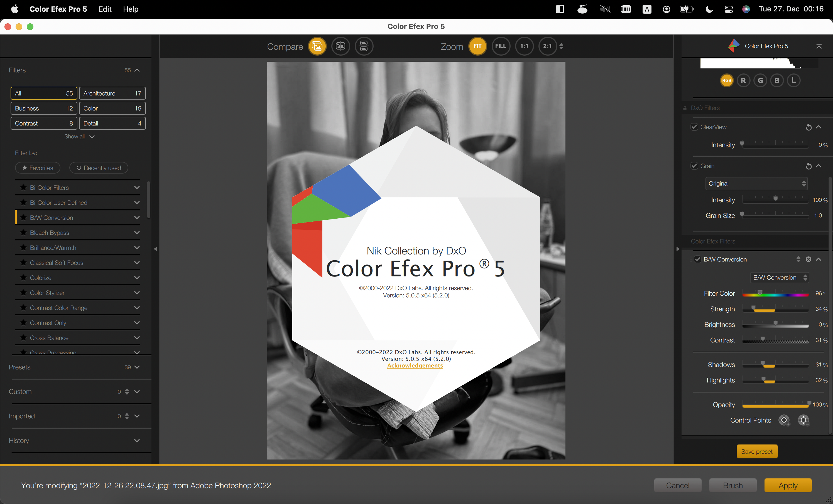Select the single image compare view icon
Image resolution: width=833 pixels, height=504 pixels.
point(317,46)
